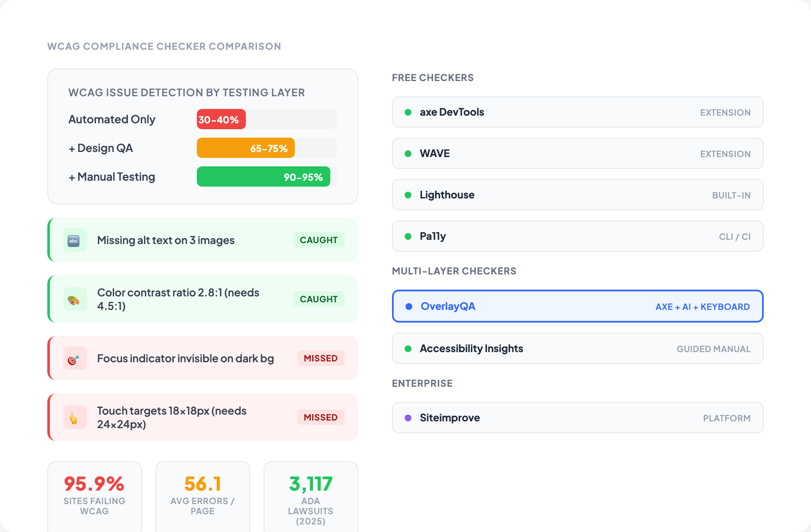Click the palette icon beside Color contrast ratio
Viewport: 811px width, 532px height.
[75, 299]
